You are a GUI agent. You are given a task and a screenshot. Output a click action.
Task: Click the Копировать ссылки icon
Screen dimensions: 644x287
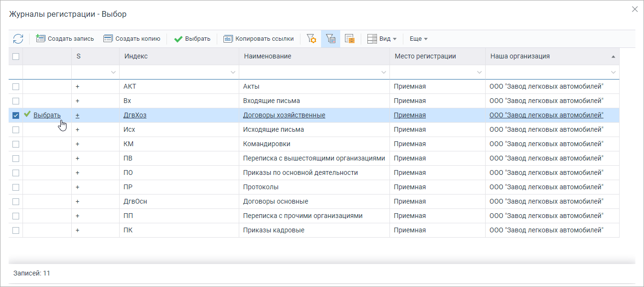coord(228,39)
